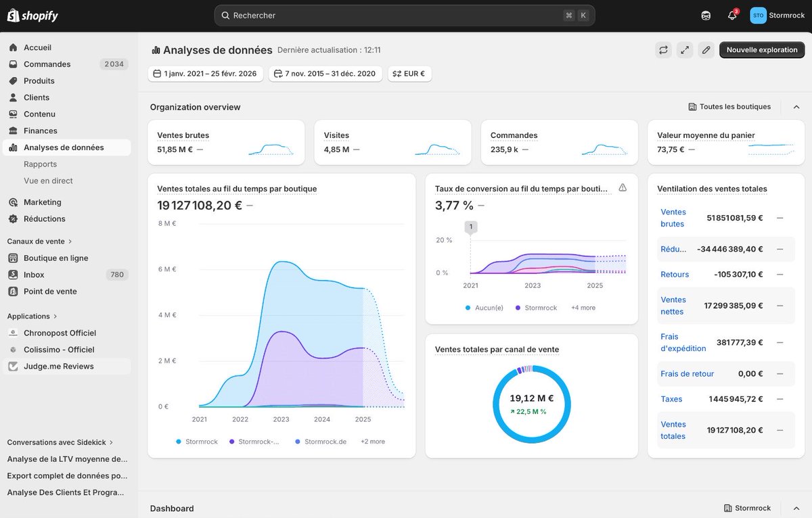Click the Shopify logo
This screenshot has height=518, width=812.
coord(32,16)
